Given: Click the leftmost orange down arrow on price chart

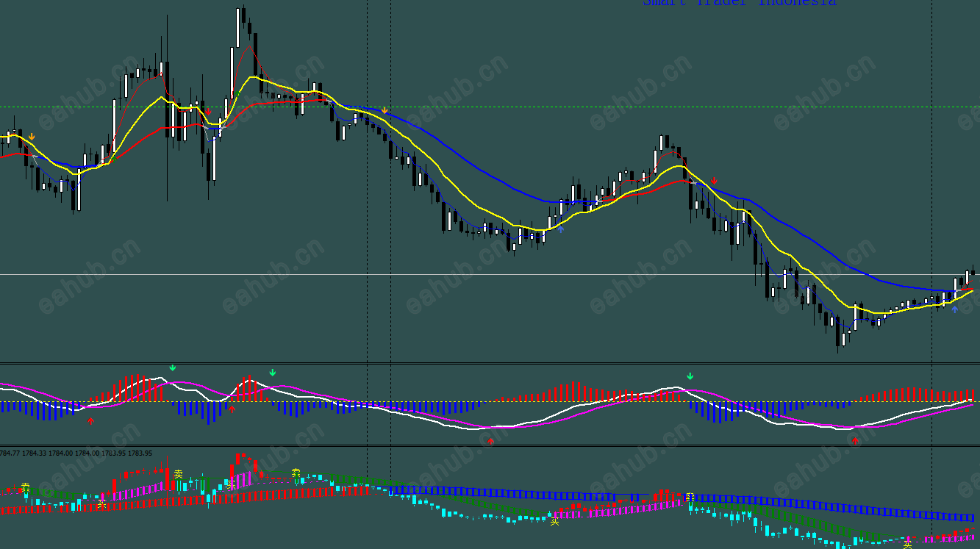Looking at the screenshot, I should tap(32, 136).
